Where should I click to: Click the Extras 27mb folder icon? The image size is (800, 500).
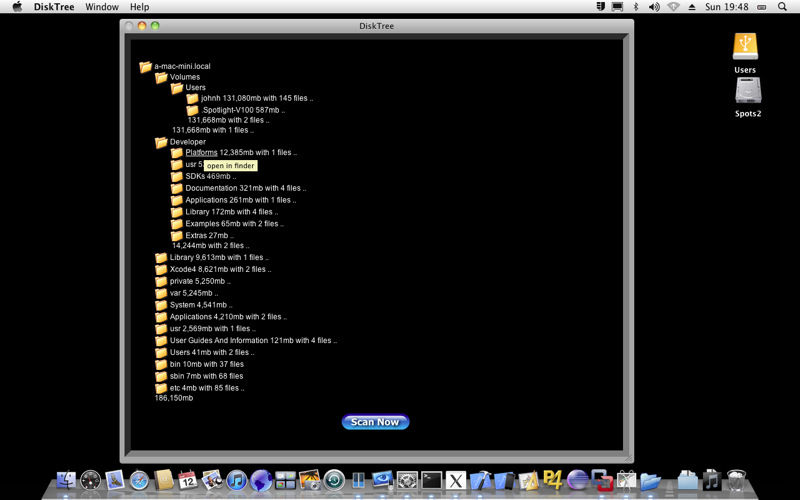[177, 235]
